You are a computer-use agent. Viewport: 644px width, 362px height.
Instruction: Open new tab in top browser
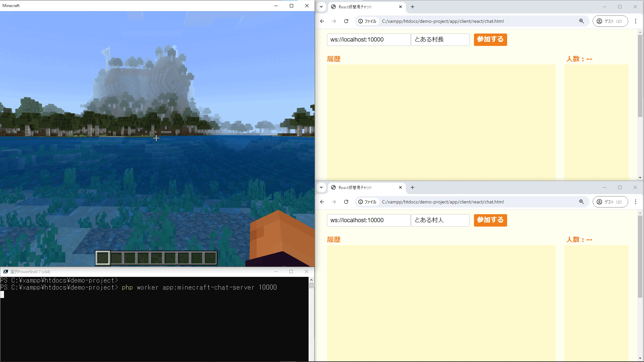[413, 7]
